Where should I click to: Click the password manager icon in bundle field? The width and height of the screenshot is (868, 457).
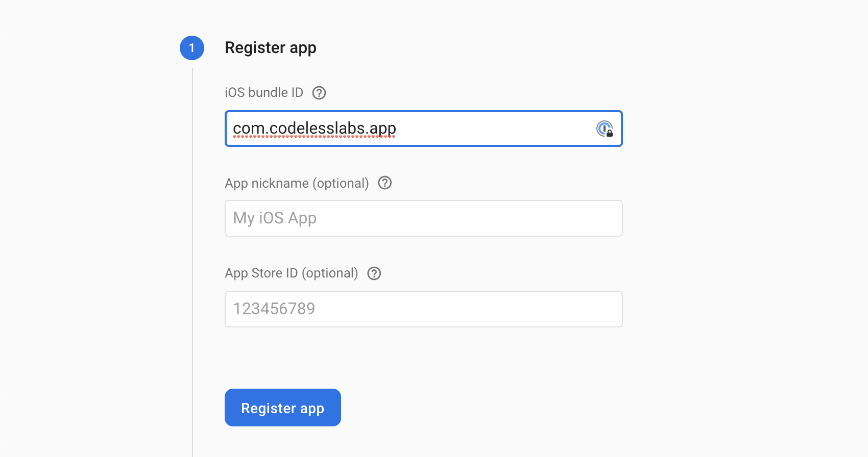605,129
